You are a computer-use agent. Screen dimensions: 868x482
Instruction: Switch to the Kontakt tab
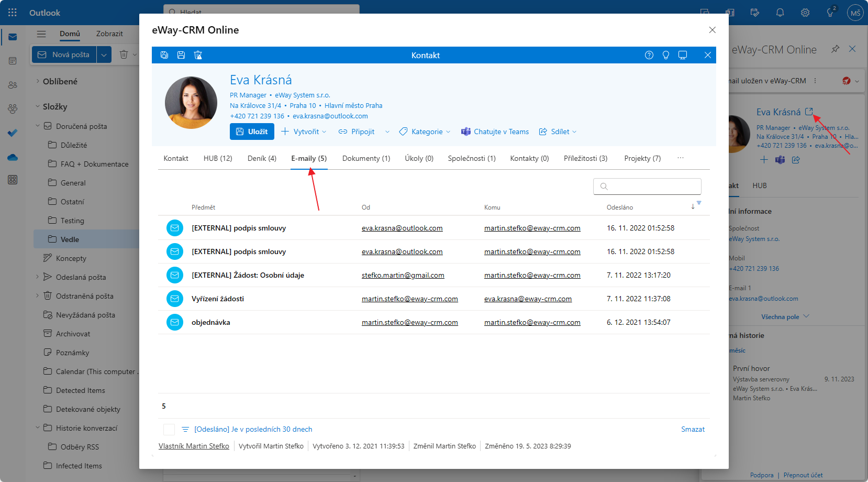tap(176, 158)
